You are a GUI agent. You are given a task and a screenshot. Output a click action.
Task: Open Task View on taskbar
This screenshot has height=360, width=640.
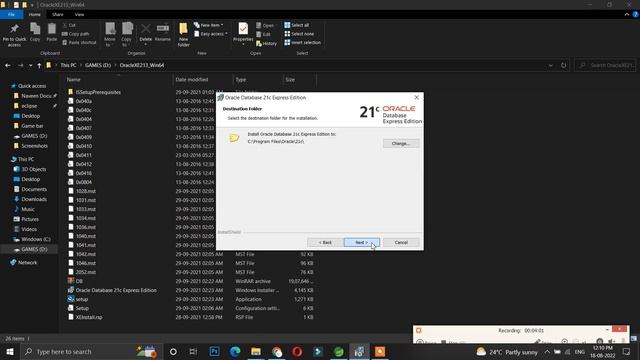[193, 351]
